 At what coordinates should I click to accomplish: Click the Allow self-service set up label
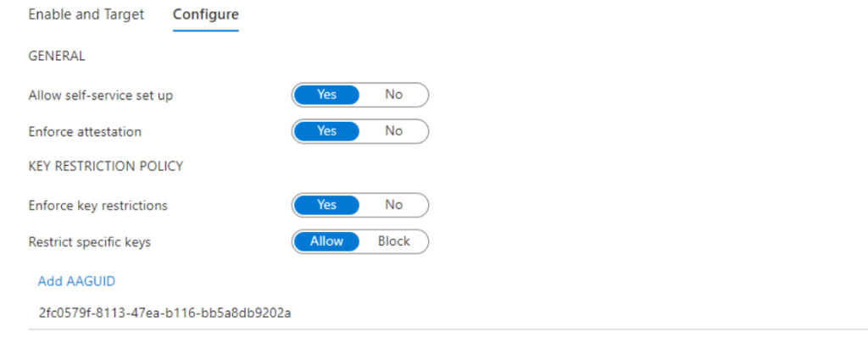point(101,96)
